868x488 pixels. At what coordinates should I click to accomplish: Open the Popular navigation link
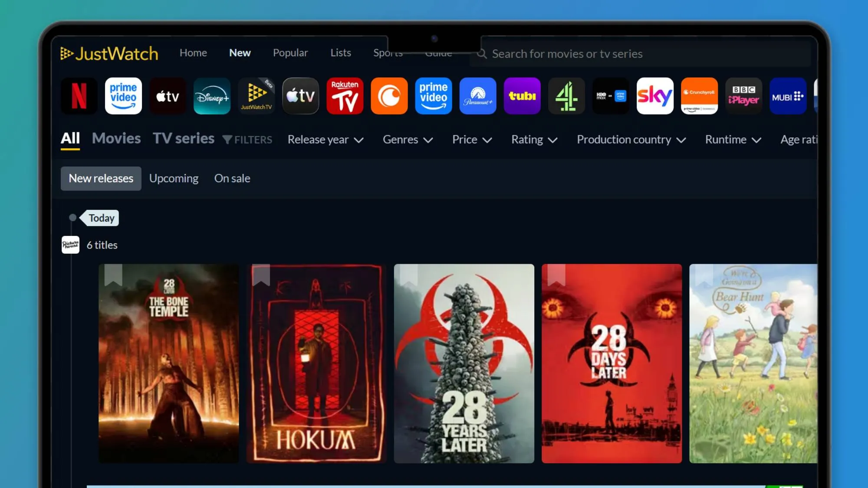[x=290, y=53]
